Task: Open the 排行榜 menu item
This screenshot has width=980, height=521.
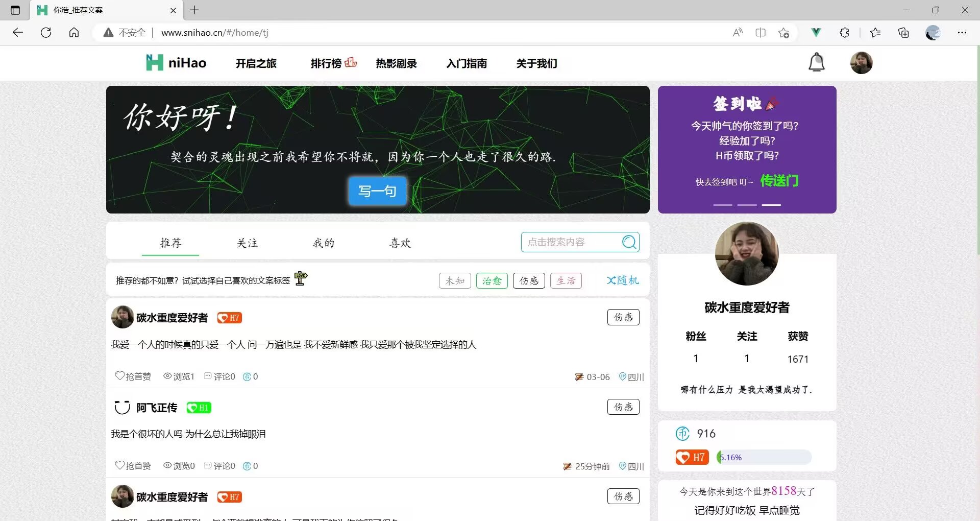Action: point(326,63)
